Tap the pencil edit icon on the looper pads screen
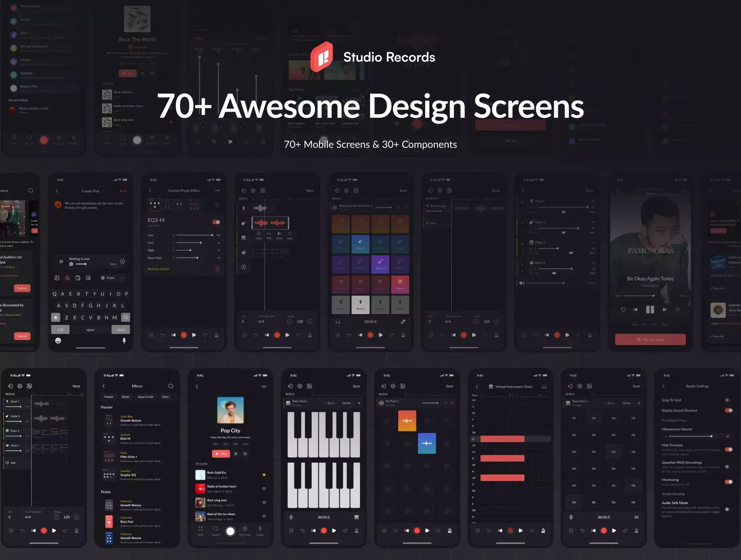 403,322
